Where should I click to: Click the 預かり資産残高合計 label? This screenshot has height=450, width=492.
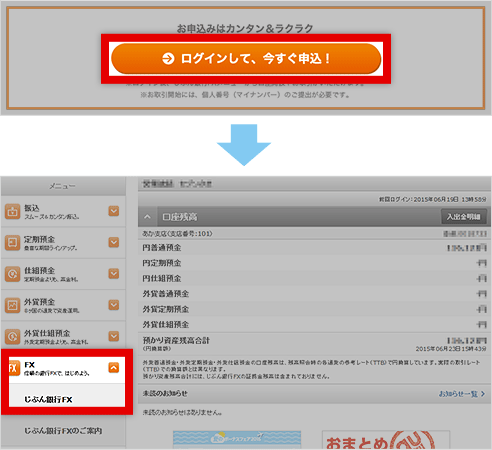(176, 340)
